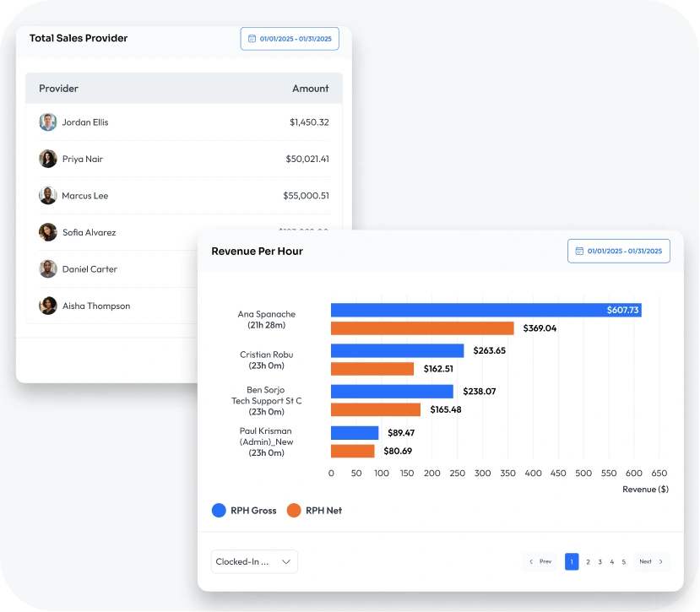The width and height of the screenshot is (700, 612).
Task: Click Sofia Alvarez's avatar photo
Action: (x=48, y=232)
